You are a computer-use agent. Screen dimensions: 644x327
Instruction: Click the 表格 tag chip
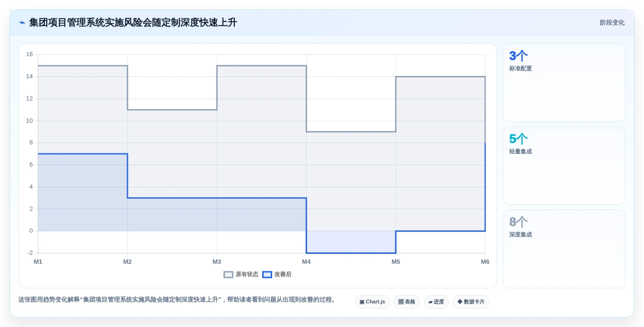click(x=407, y=302)
